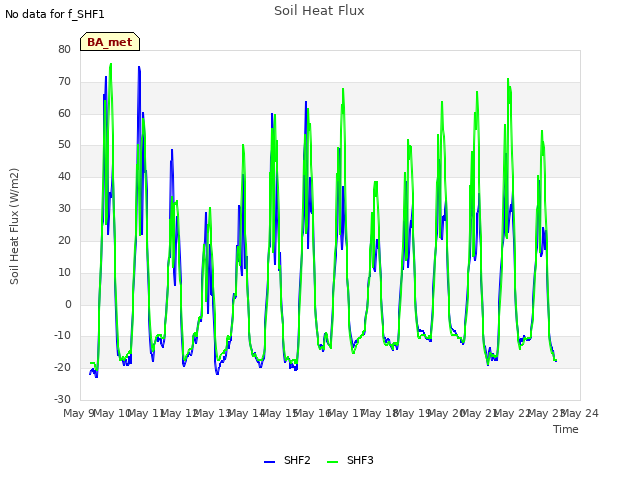This screenshot has height=480, width=640.
Task: Click the 'No data for f_SHF1' message
Action: pyautogui.click(x=55, y=14)
